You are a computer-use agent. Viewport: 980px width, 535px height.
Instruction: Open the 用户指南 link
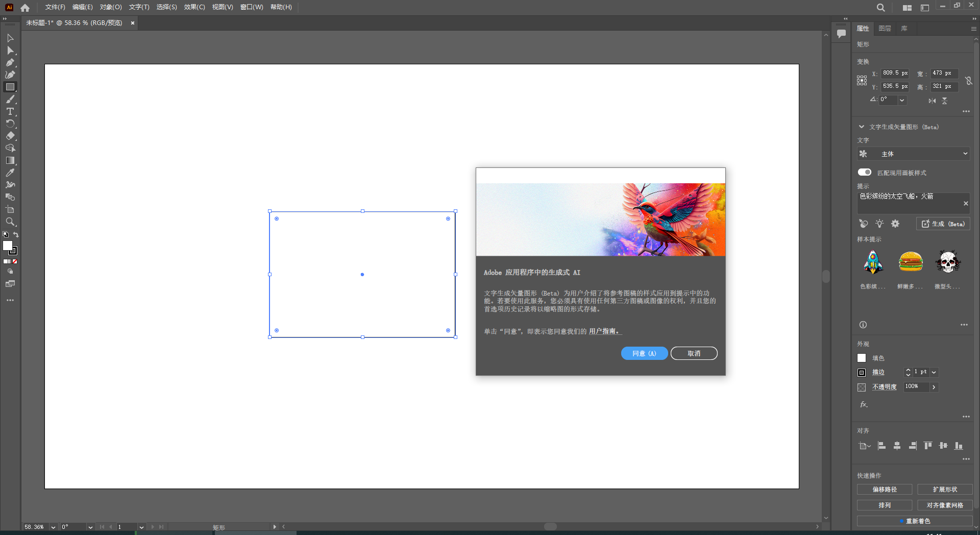604,331
